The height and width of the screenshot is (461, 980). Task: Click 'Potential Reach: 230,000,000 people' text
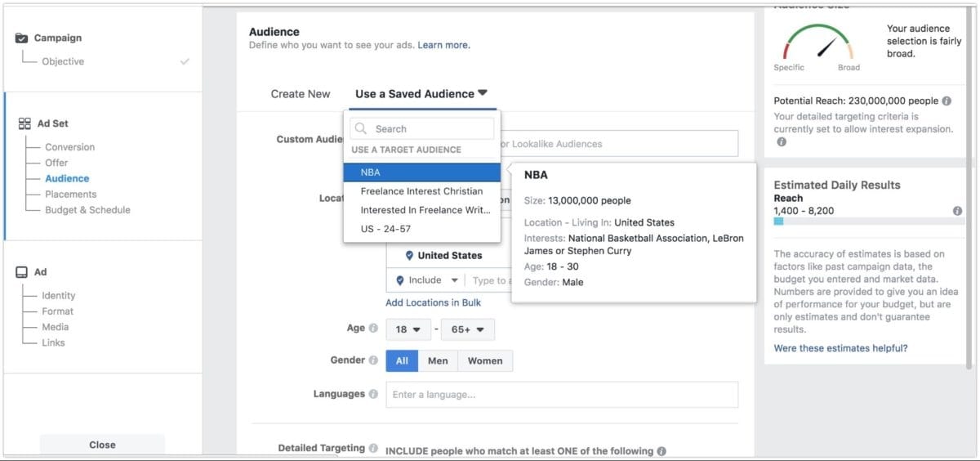856,101
